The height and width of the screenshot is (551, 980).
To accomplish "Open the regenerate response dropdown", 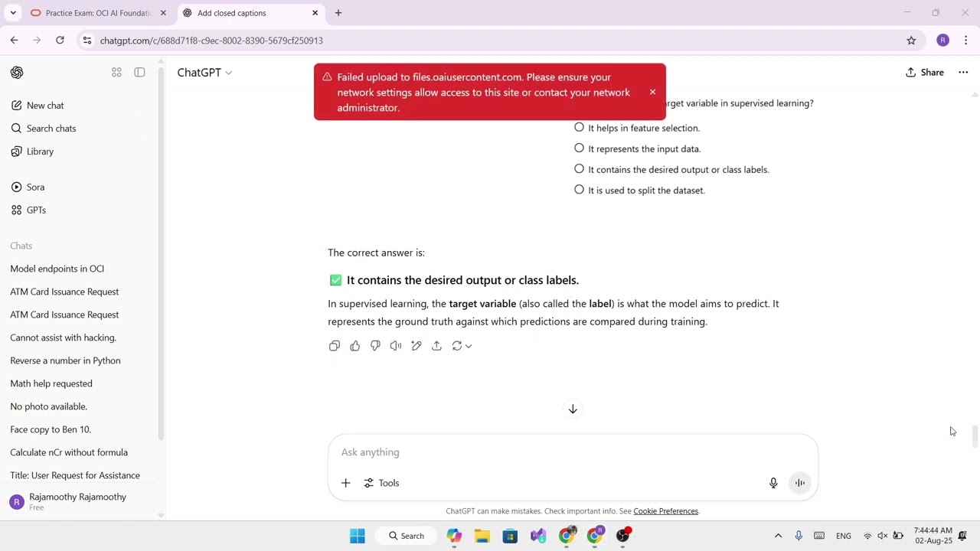I will point(462,346).
